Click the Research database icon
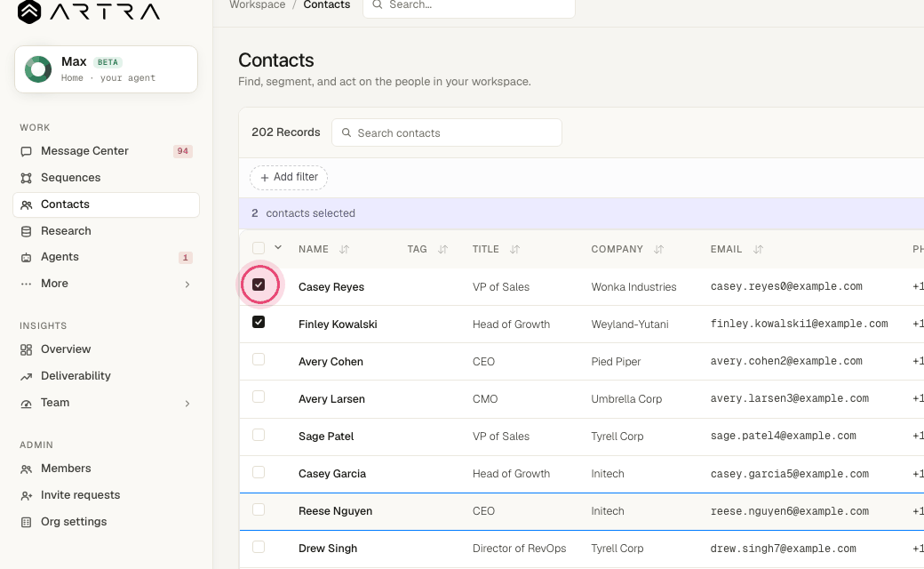The image size is (924, 569). click(26, 231)
